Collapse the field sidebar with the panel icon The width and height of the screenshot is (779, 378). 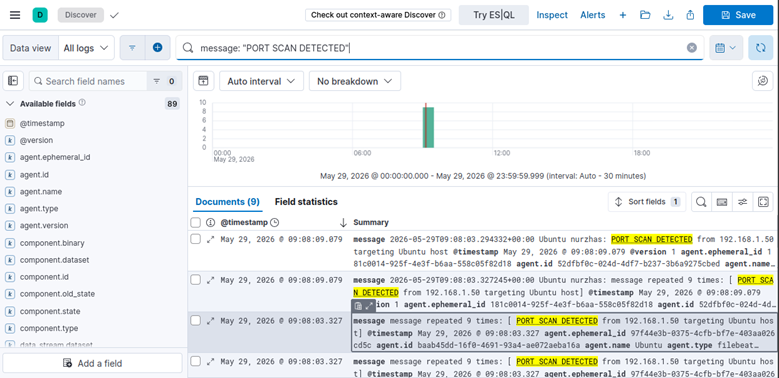pos(13,81)
